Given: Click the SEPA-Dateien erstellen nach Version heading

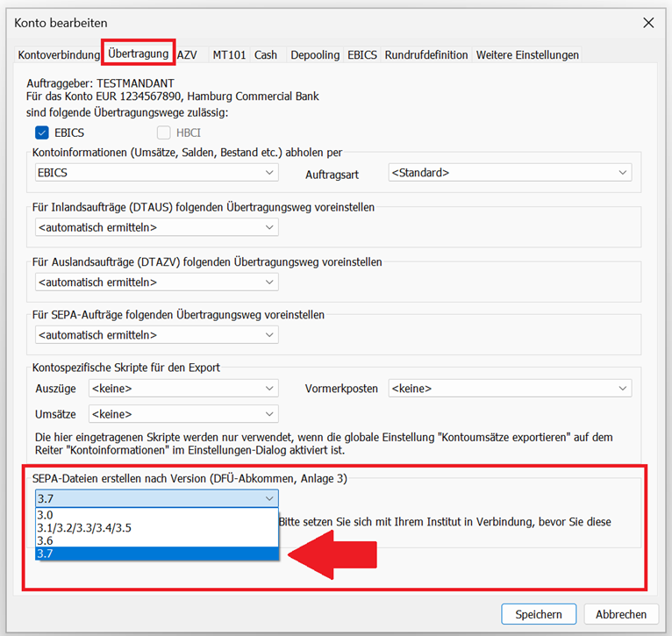Looking at the screenshot, I should [x=189, y=479].
